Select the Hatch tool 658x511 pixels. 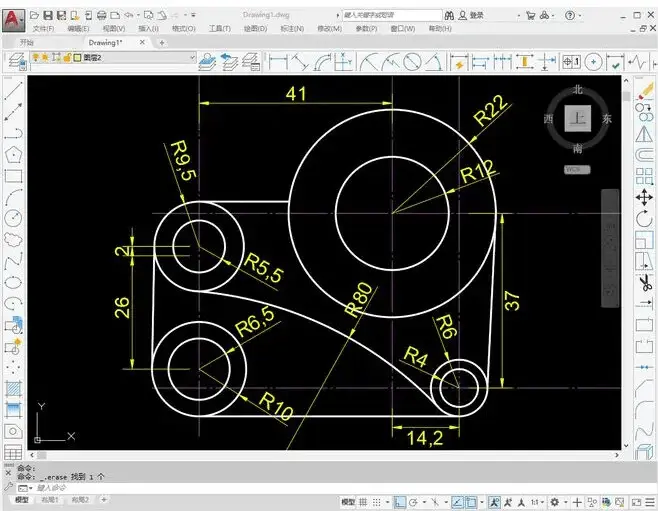(x=13, y=388)
